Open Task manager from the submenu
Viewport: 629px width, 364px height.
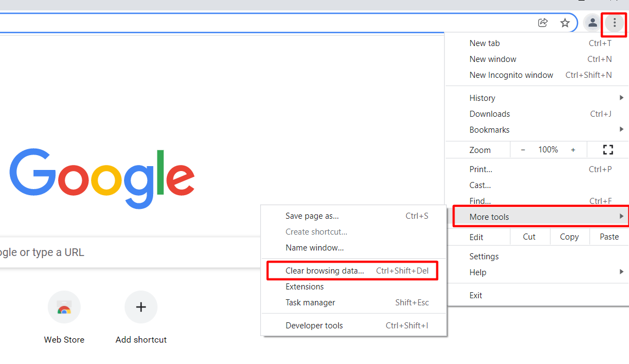coord(354,303)
